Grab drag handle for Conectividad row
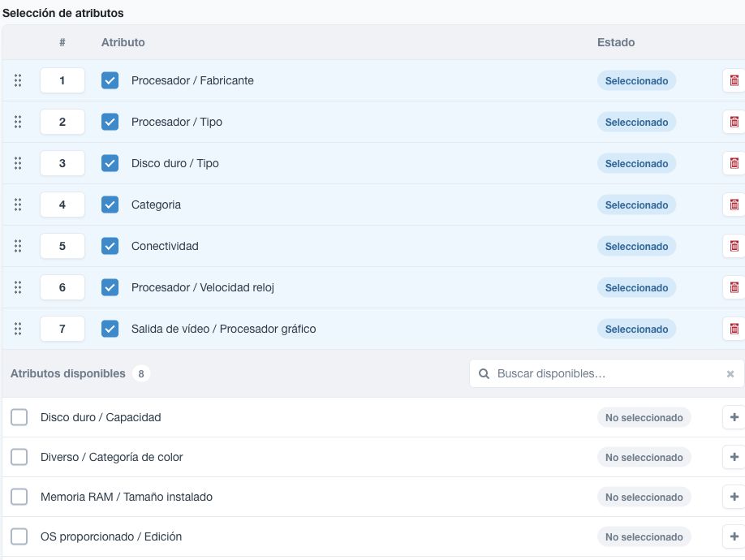 pyautogui.click(x=18, y=246)
